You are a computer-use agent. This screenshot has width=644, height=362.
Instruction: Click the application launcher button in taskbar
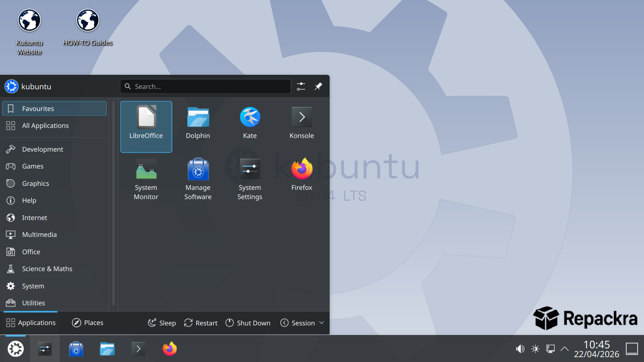click(x=16, y=349)
